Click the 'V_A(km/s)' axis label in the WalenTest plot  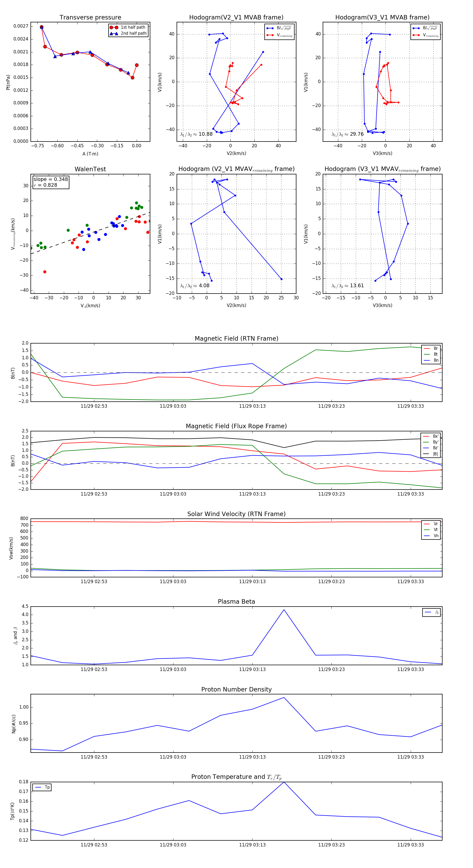(x=90, y=306)
